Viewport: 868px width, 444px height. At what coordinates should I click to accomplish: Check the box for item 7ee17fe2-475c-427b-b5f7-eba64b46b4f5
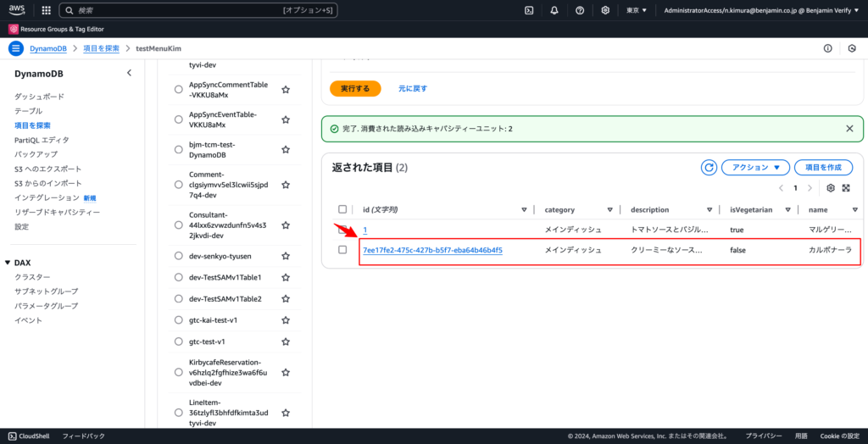tap(342, 250)
